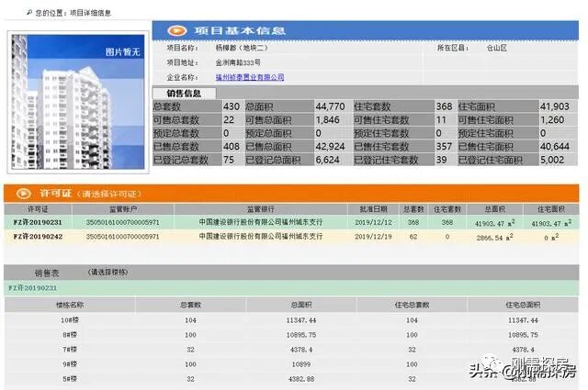Click the project name 杨柳郡（地块二）

coord(242,48)
